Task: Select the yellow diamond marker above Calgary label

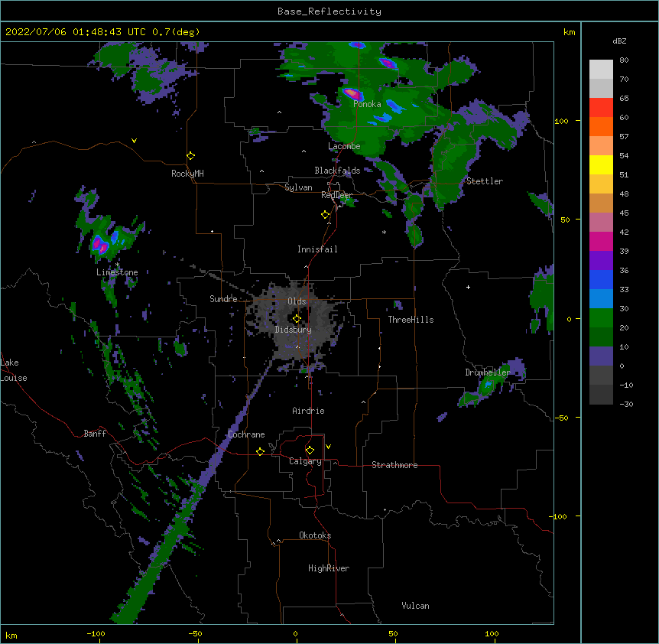Action: pos(310,450)
